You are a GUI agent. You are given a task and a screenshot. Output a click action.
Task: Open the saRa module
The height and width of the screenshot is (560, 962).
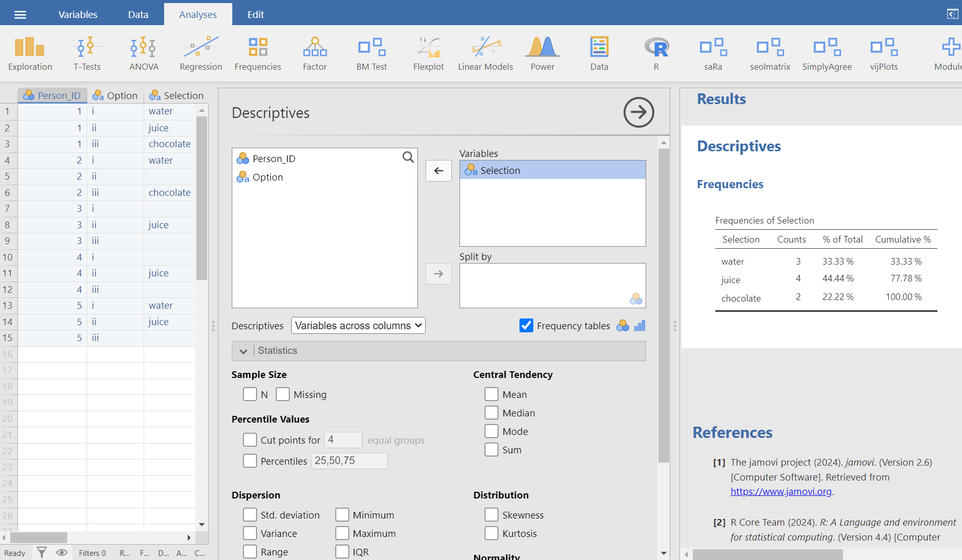point(713,53)
